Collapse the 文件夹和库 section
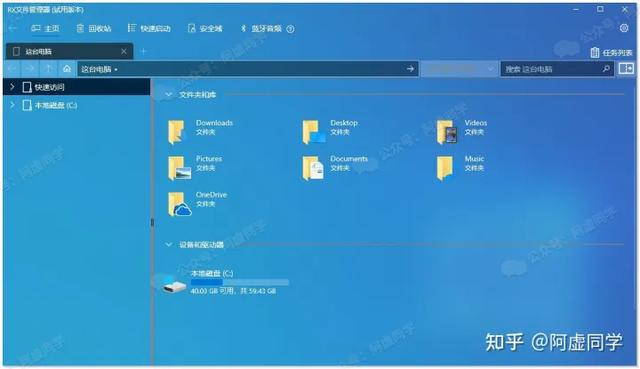The image size is (640, 369). click(x=169, y=95)
